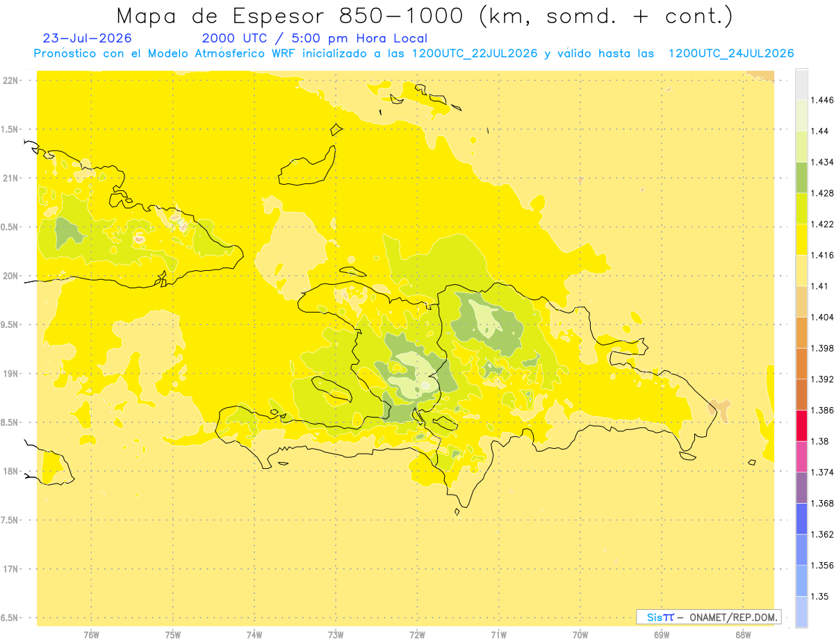Click the 75W longitude axis label
The width and height of the screenshot is (834, 644).
coord(173,635)
